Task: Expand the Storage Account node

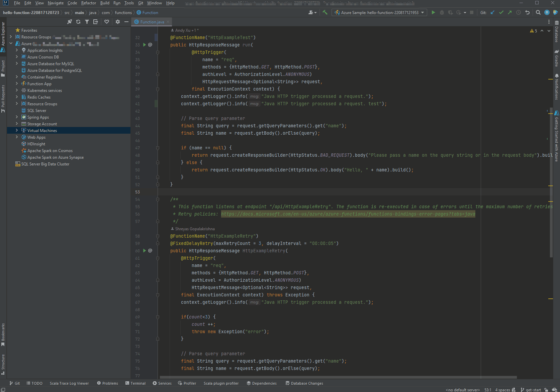Action: point(17,124)
